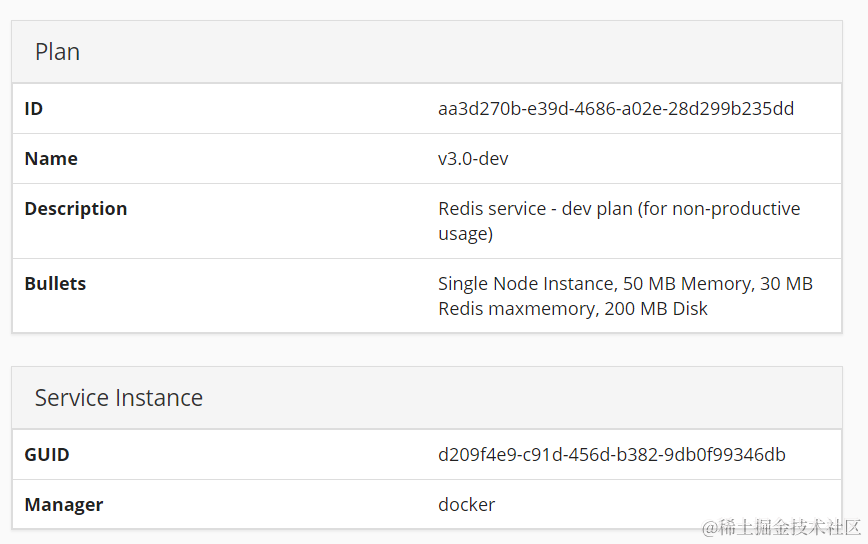The height and width of the screenshot is (544, 868).
Task: Click 'Redis maxmemory' in the Bullets value
Action: [518, 308]
